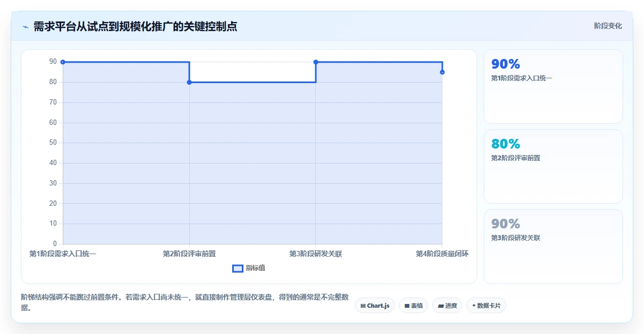Screen dimensions: 644x334
Task: Click x-axis label 第1阶段需求入口统一
Action: pyautogui.click(x=63, y=254)
